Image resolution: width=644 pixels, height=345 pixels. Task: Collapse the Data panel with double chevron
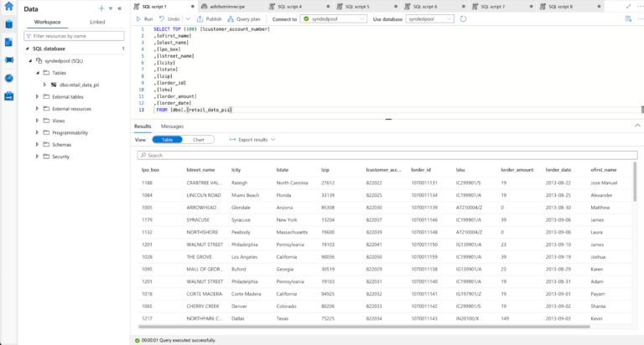[x=119, y=8]
